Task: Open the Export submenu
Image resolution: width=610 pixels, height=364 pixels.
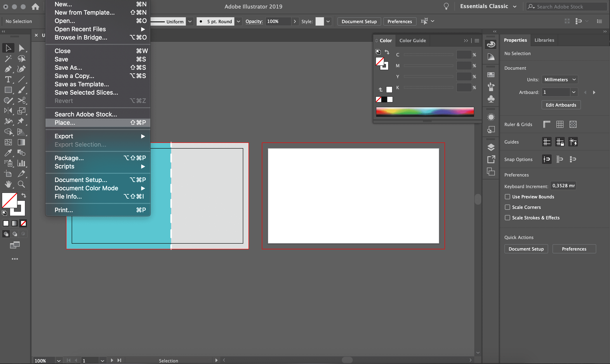Action: (98, 136)
